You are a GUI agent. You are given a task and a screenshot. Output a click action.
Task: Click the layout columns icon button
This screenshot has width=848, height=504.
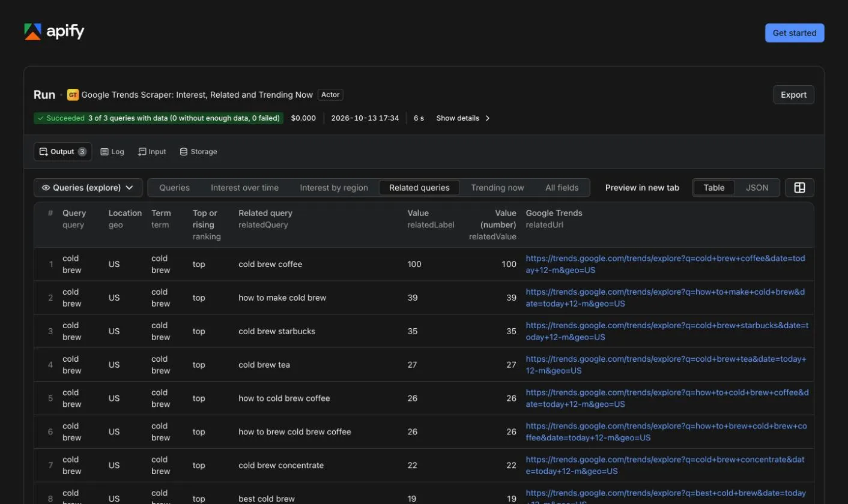[x=799, y=188]
